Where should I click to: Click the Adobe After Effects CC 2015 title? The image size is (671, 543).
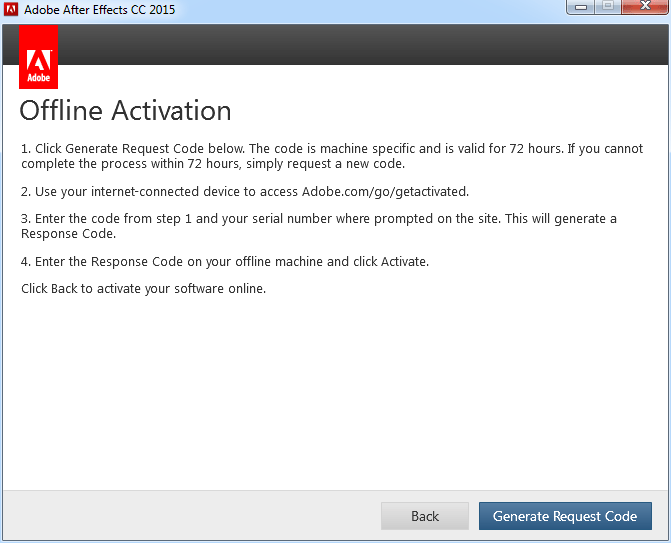pos(100,9)
